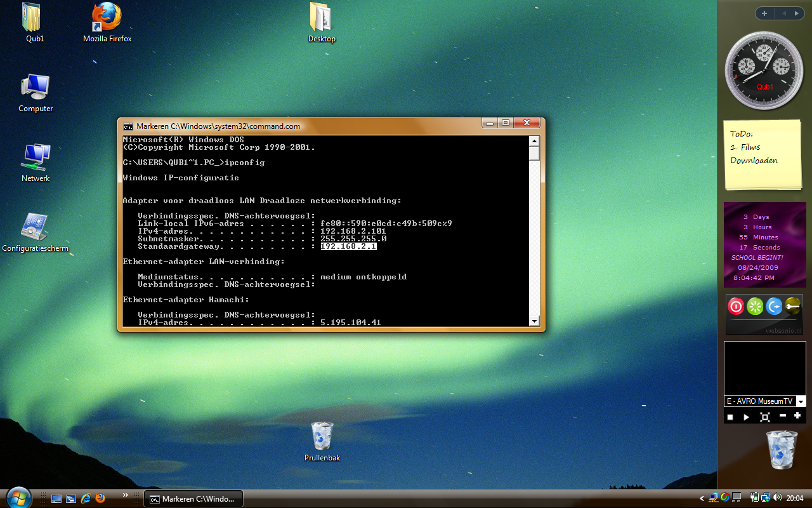Open the Prullenbak recycle bin on desktop

[322, 441]
